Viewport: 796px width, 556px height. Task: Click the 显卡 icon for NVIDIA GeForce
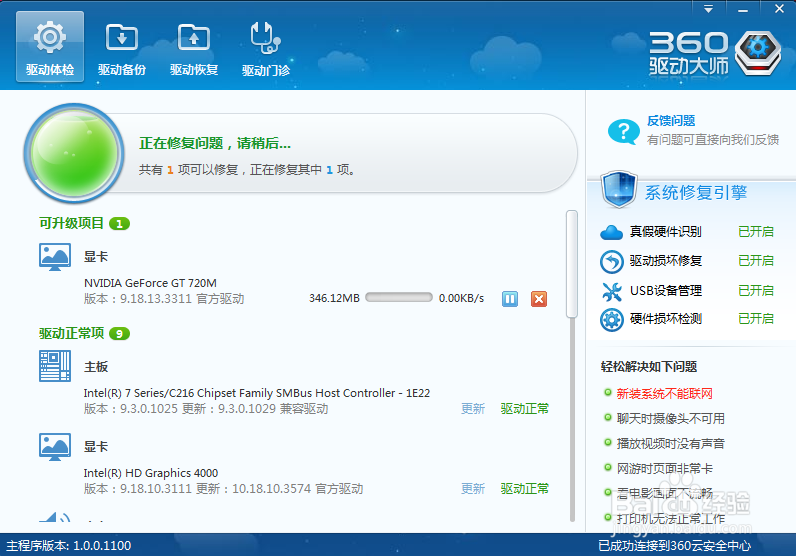click(x=55, y=257)
